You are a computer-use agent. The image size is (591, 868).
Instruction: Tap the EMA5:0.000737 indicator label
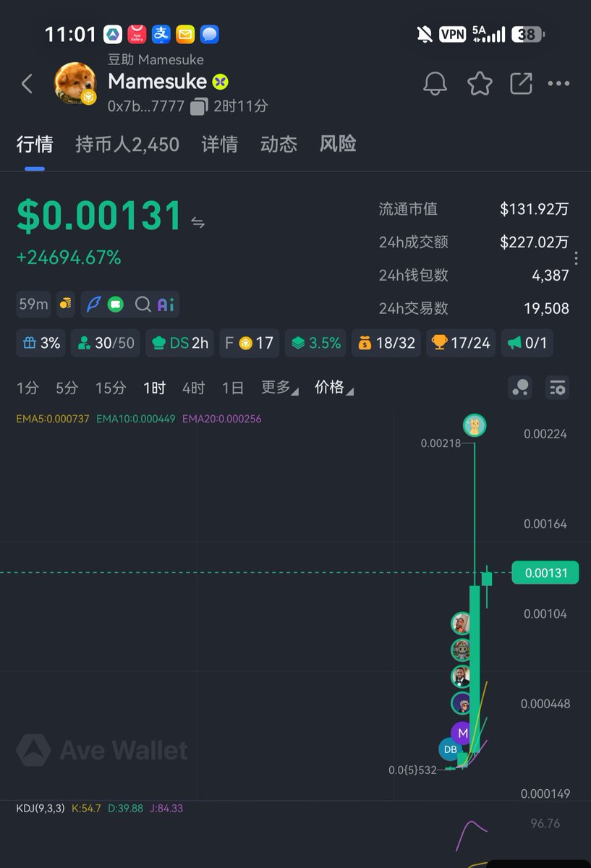click(53, 419)
